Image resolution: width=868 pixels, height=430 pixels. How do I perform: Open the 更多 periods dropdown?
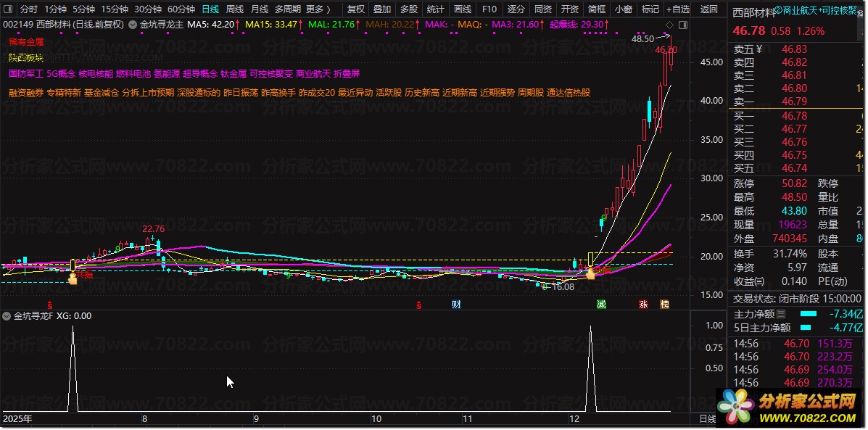point(318,9)
